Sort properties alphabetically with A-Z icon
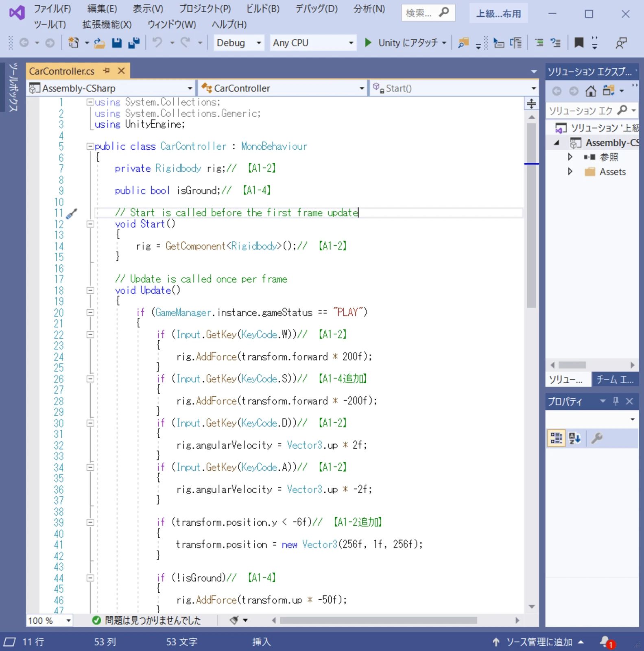This screenshot has height=651, width=644. [574, 438]
